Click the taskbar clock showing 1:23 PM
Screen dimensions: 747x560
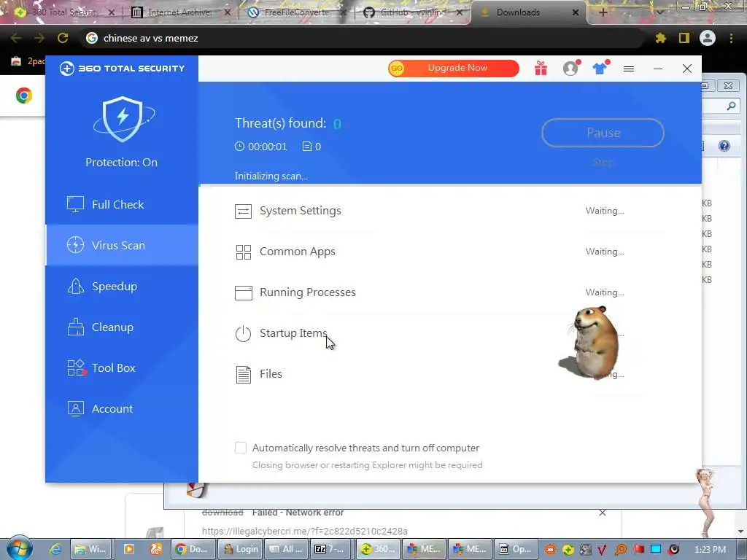[710, 549]
